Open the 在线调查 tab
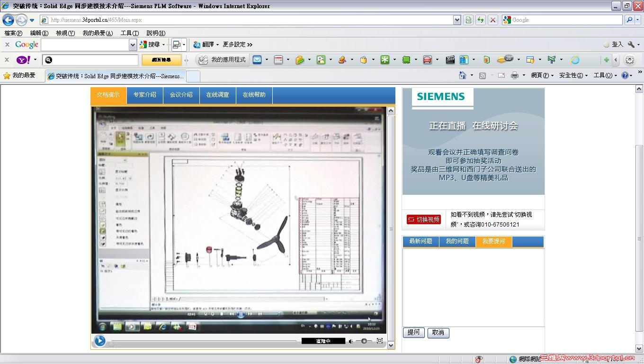644x364 pixels. [x=218, y=95]
